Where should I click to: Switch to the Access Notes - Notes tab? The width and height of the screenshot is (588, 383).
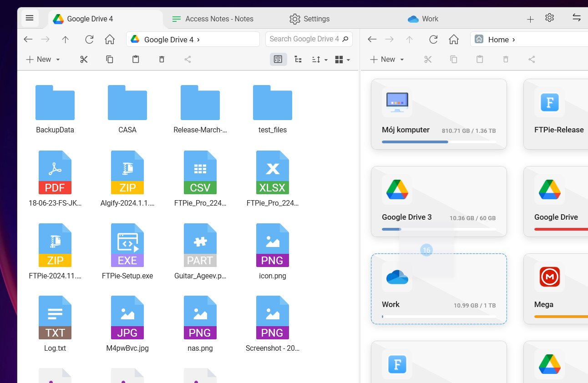(213, 19)
